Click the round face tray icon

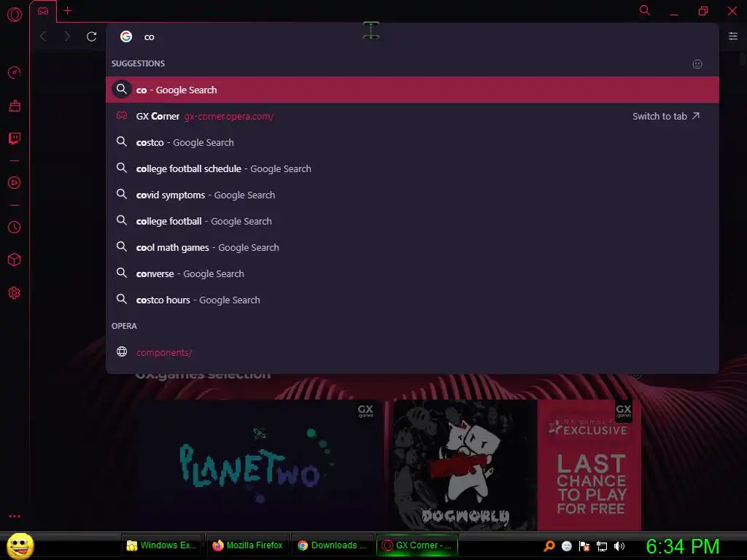tap(566, 546)
